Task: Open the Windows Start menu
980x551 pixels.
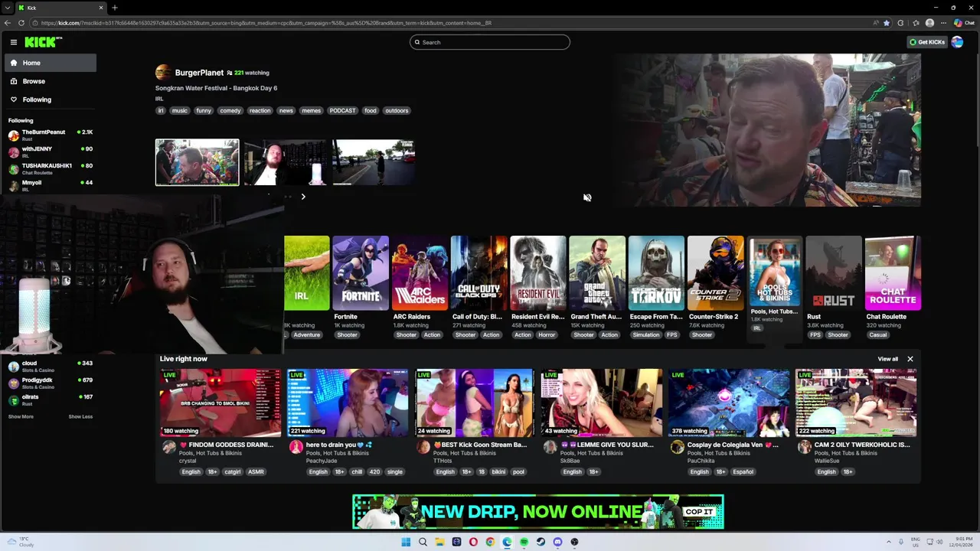Action: coord(406,542)
